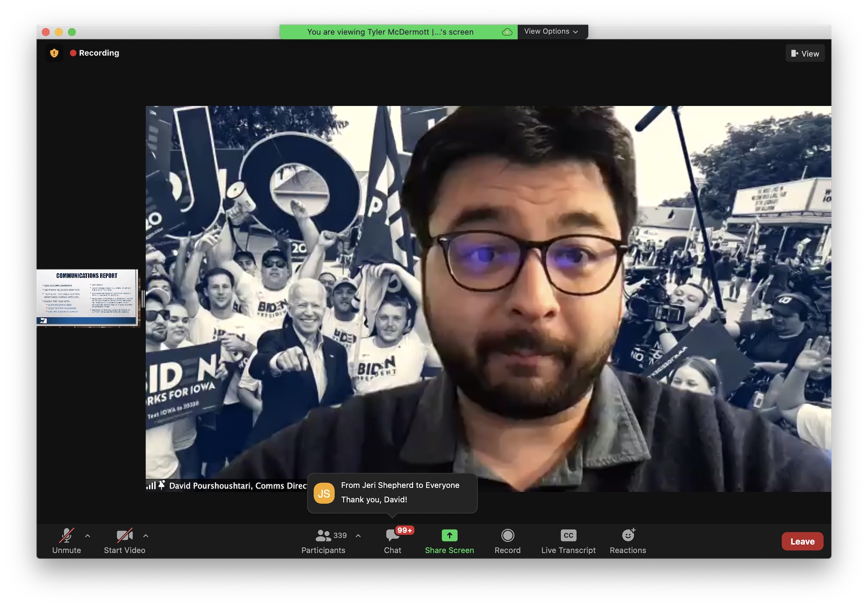Expand audio options arrow next to Unmute
Viewport: 868px width, 607px height.
click(x=88, y=536)
